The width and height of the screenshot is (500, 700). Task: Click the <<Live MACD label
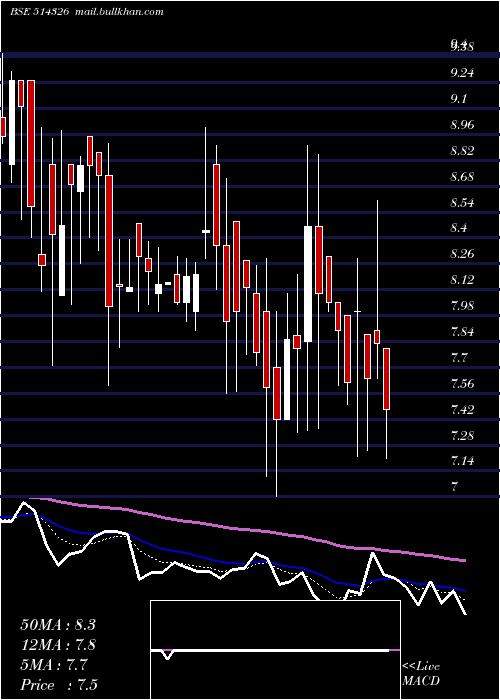click(x=421, y=674)
